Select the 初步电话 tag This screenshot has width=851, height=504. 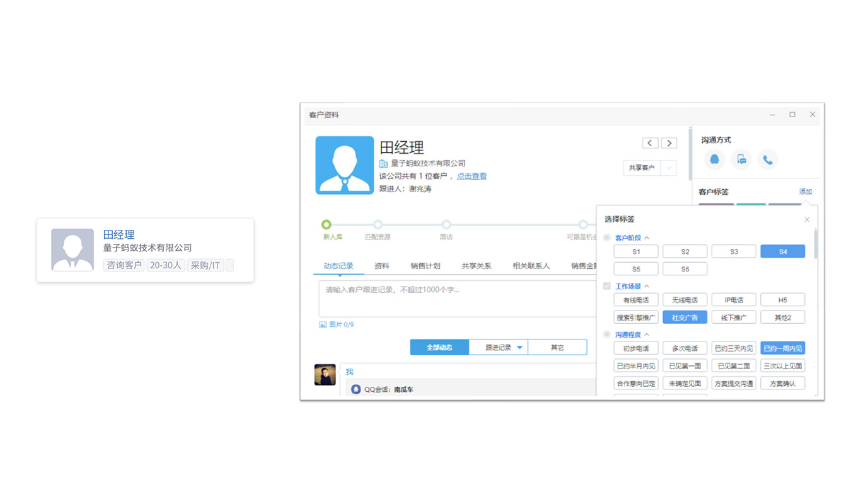(636, 348)
